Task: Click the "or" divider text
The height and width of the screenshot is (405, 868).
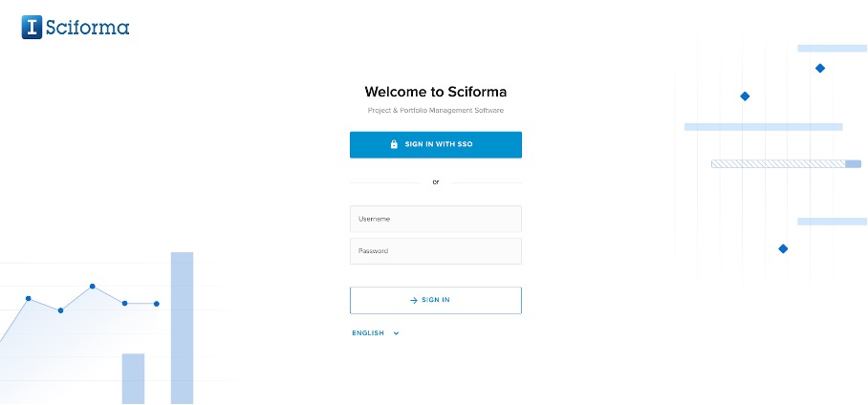Action: pos(436,181)
